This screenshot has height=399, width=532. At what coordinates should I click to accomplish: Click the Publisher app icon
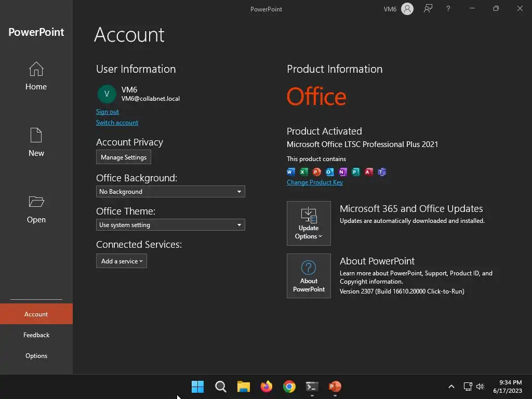(x=355, y=171)
